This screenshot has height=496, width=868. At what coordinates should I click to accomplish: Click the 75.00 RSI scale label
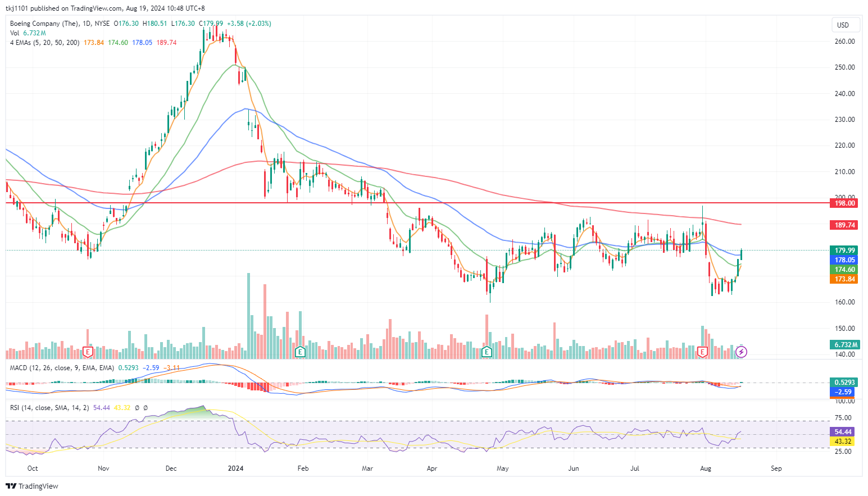pos(843,418)
